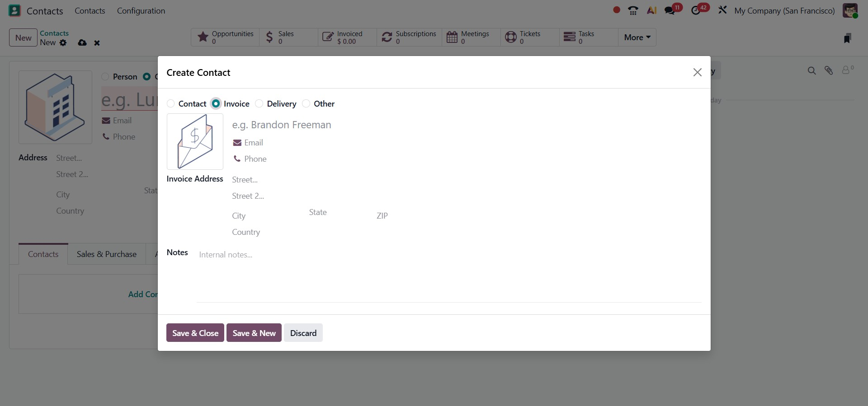Open the debug tools wrench icon
868x406 pixels.
(x=722, y=10)
